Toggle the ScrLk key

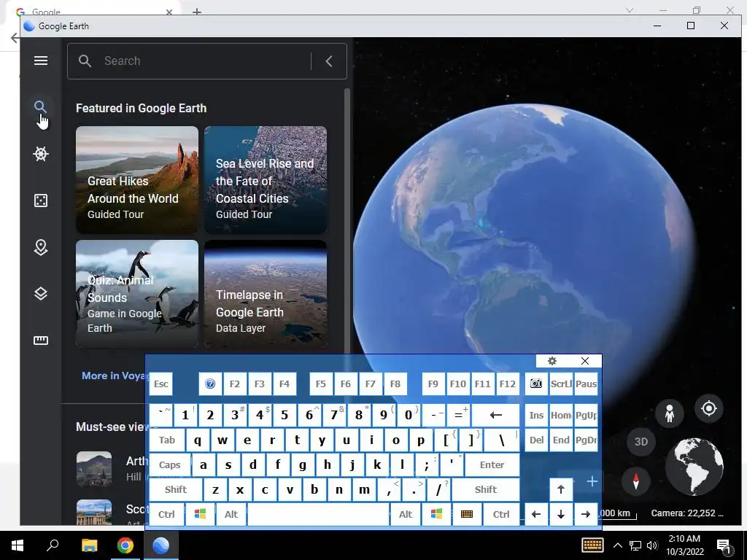(x=561, y=384)
